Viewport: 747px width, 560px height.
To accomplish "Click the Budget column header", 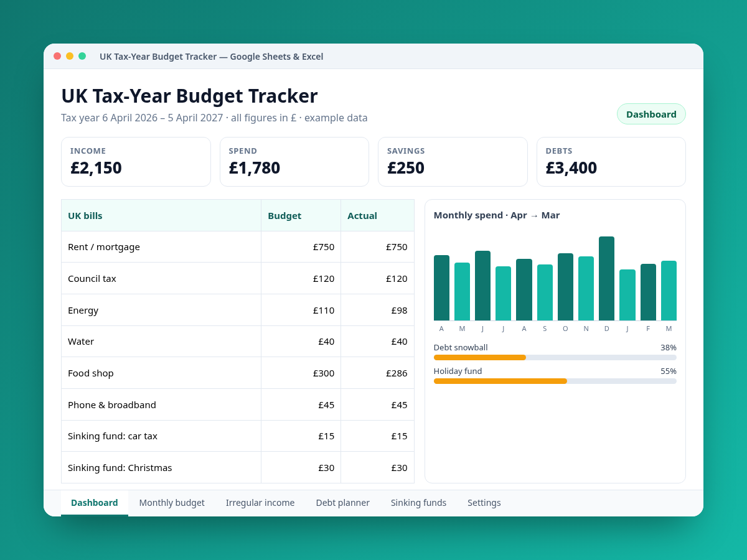I will tap(301, 215).
